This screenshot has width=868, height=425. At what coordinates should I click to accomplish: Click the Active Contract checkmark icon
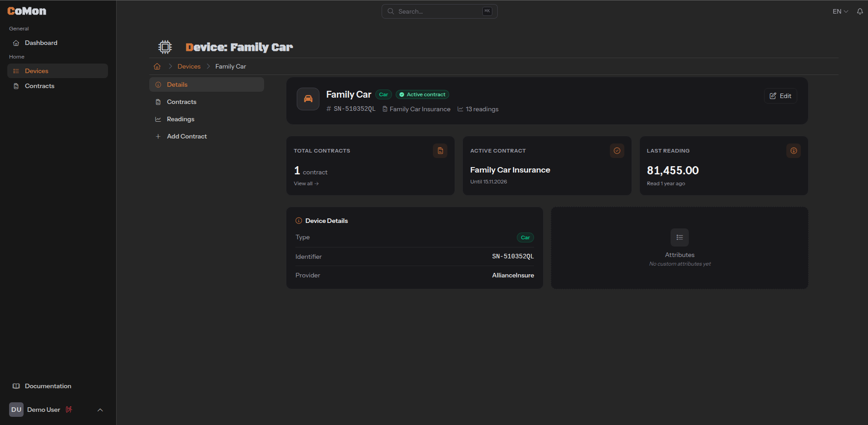[617, 151]
